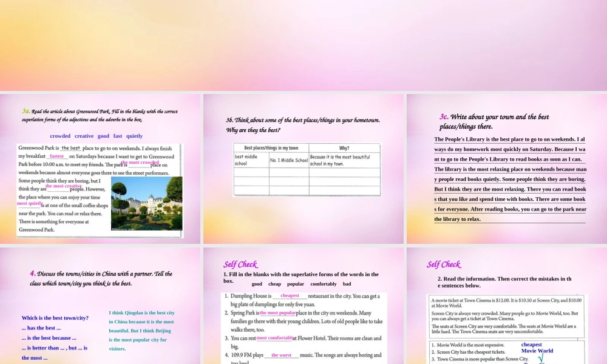The height and width of the screenshot is (364, 607).
Task: Click the word 'comfortably' in the Self Check box
Action: click(324, 284)
